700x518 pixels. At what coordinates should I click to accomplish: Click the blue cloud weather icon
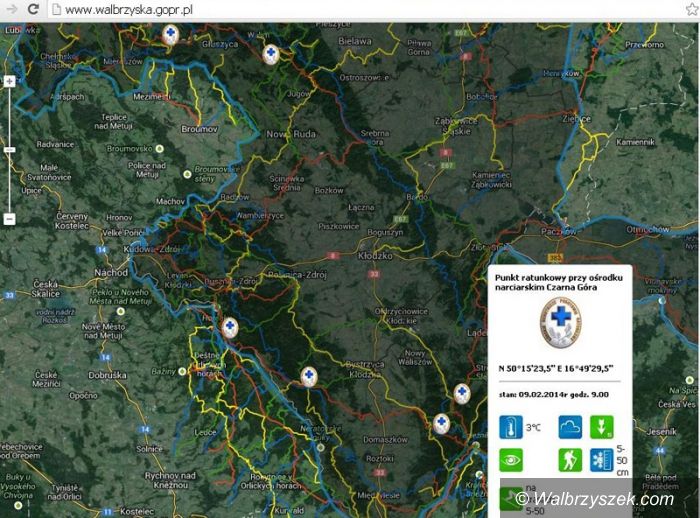[571, 427]
